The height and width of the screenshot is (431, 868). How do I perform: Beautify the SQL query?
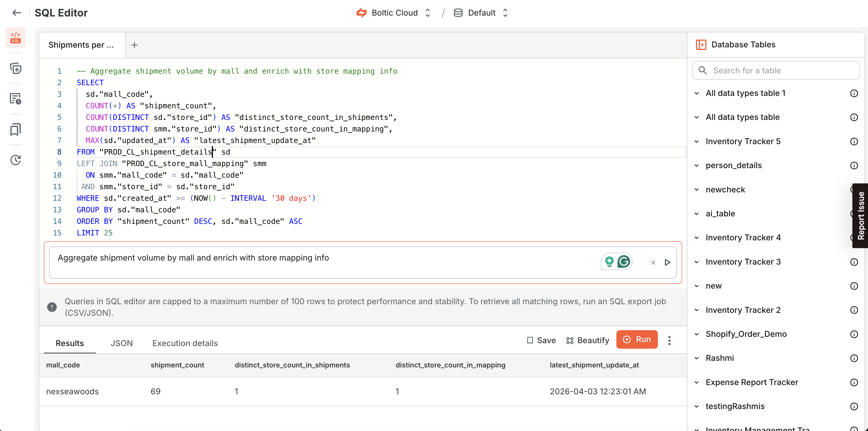point(587,340)
